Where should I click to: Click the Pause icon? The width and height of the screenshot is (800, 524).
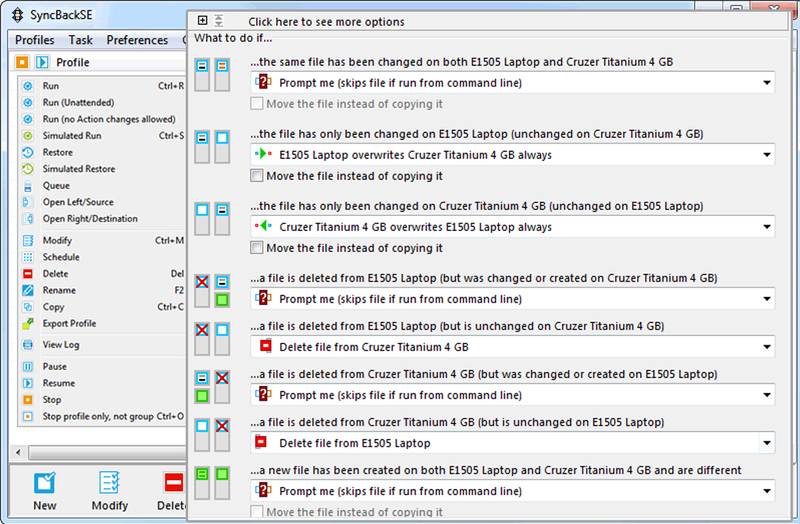click(28, 366)
